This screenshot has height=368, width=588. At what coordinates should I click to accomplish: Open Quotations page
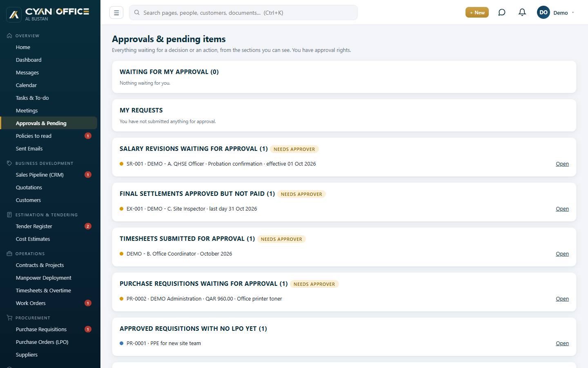(49, 187)
